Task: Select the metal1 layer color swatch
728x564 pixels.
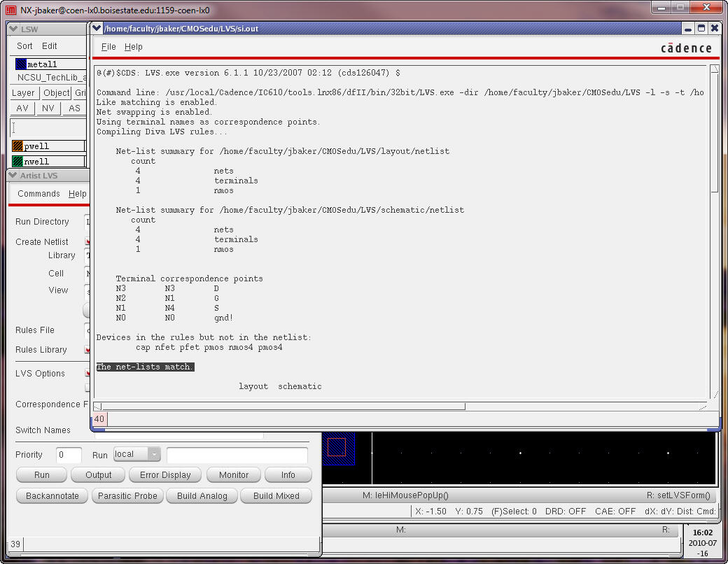Action: point(20,64)
